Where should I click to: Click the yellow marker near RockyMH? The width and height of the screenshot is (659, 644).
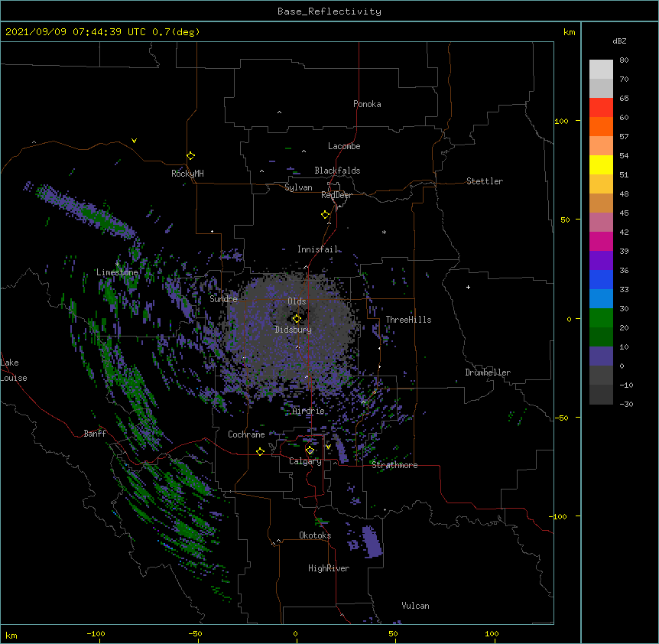coord(191,156)
